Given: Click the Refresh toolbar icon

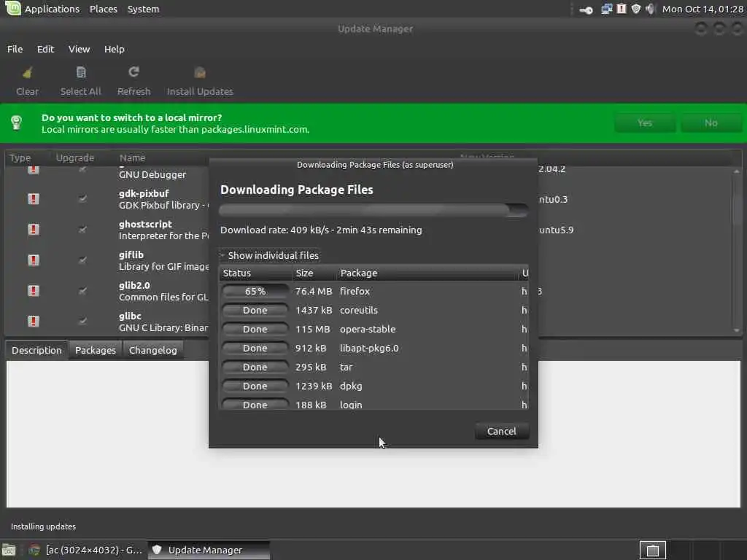Looking at the screenshot, I should [134, 72].
